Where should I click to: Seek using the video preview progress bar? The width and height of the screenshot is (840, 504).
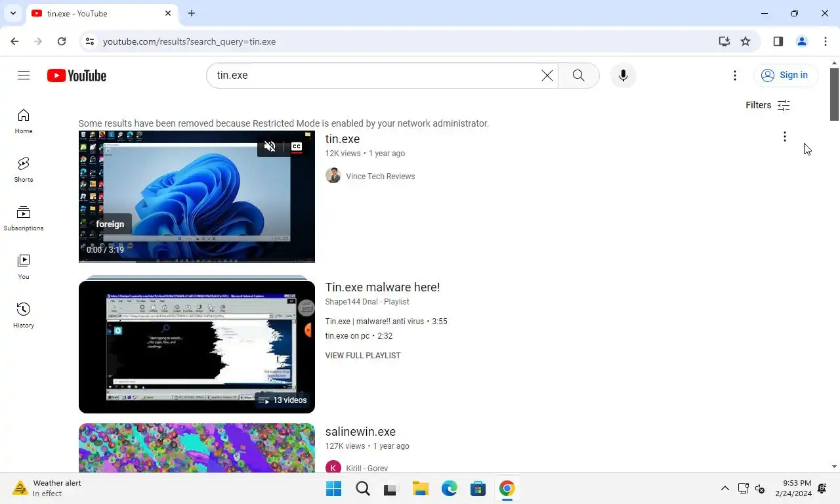point(197,261)
